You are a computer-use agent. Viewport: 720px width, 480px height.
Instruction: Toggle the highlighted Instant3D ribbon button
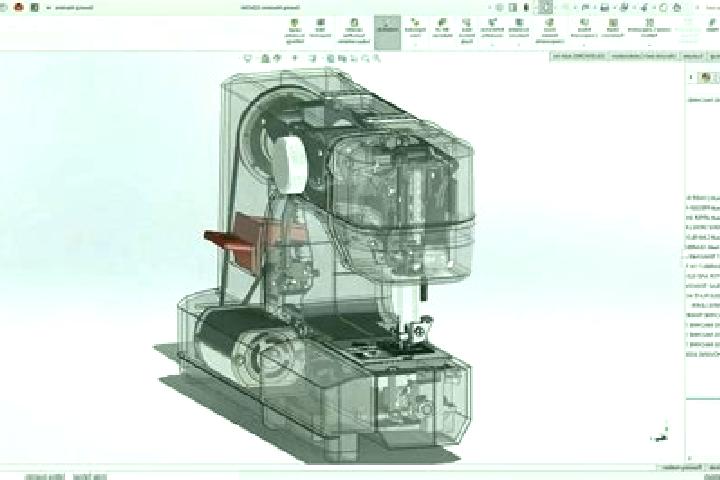click(387, 32)
